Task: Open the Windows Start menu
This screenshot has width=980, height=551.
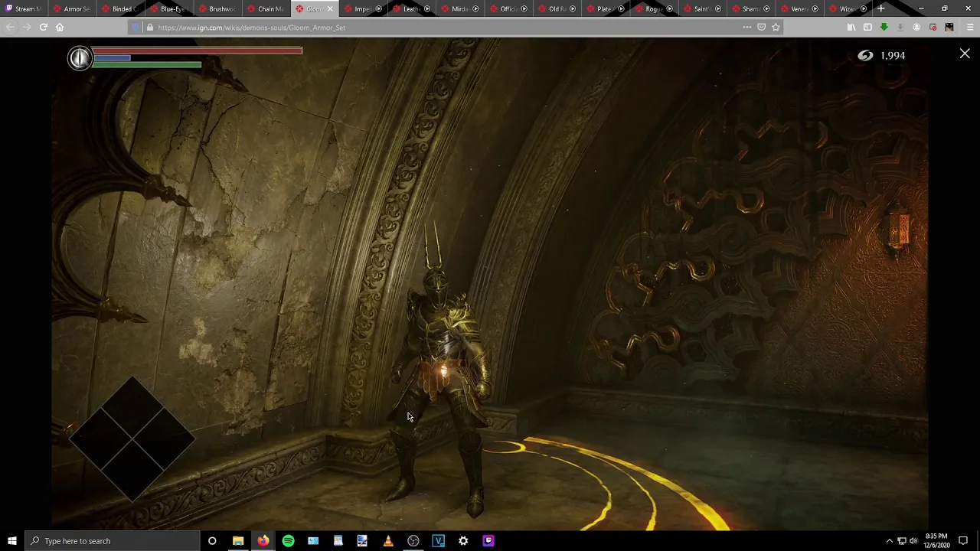Action: pyautogui.click(x=11, y=541)
